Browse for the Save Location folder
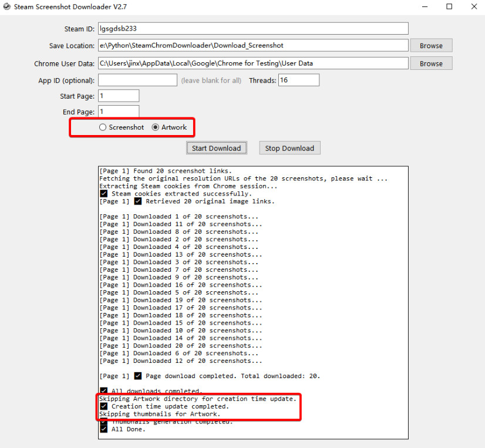The width and height of the screenshot is (485, 448). pos(431,45)
